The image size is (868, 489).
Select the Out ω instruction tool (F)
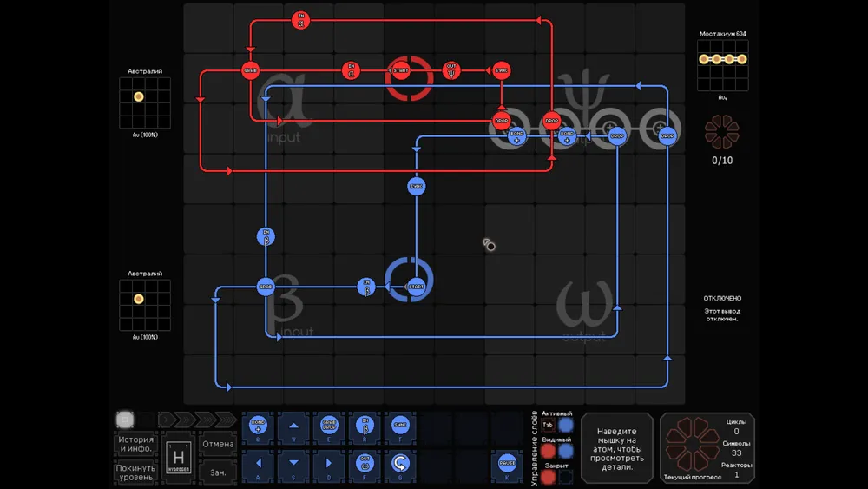pyautogui.click(x=365, y=465)
